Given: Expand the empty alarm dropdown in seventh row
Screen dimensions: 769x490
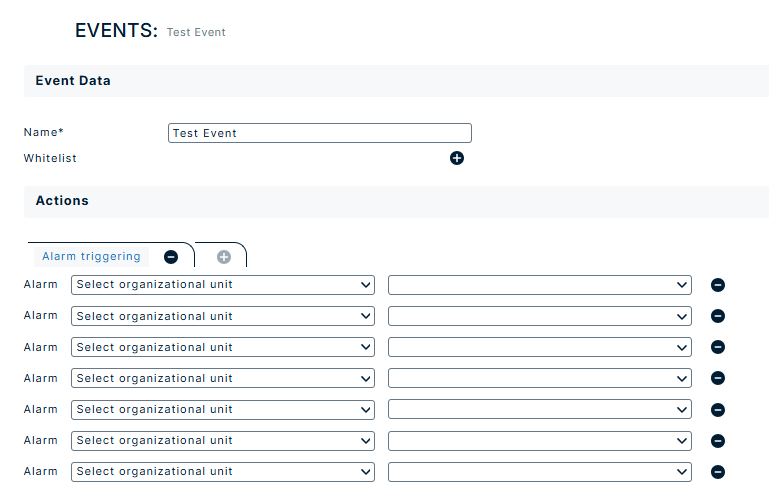Looking at the screenshot, I should click(539, 472).
